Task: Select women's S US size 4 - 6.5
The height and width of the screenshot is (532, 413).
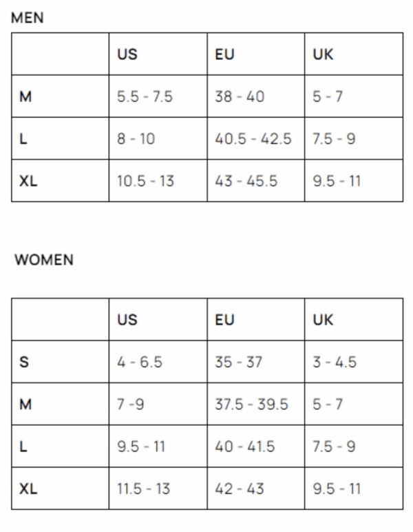Action: 140,362
